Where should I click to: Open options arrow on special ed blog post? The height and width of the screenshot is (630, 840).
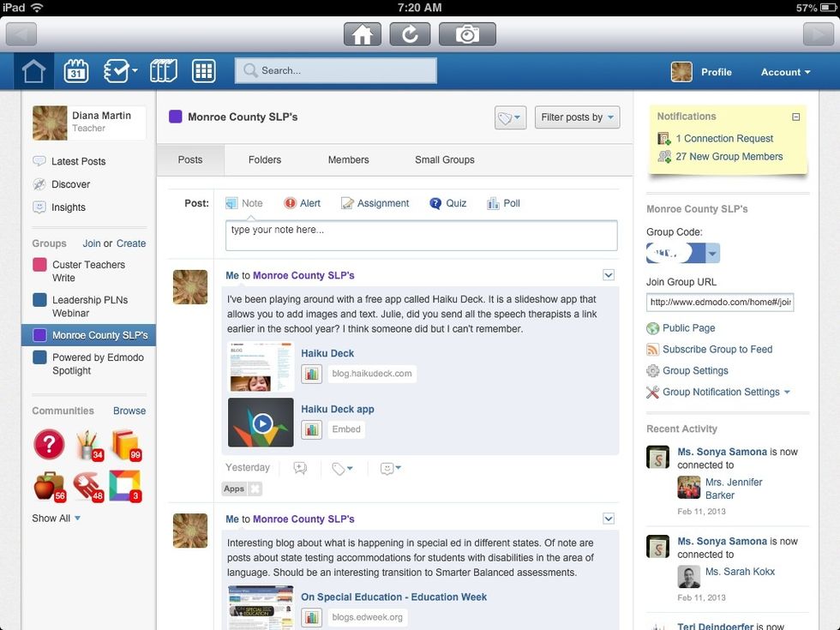609,519
